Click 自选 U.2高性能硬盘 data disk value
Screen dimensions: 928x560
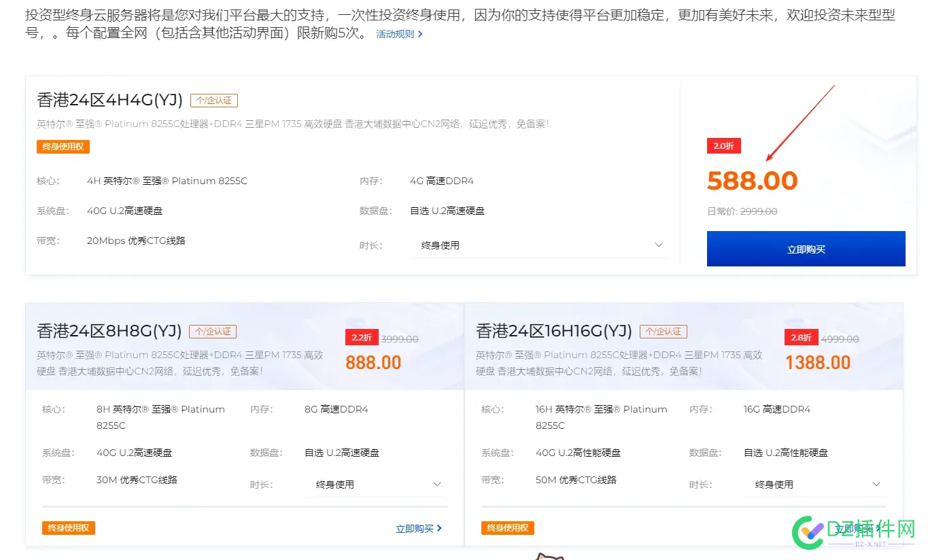[x=786, y=453]
